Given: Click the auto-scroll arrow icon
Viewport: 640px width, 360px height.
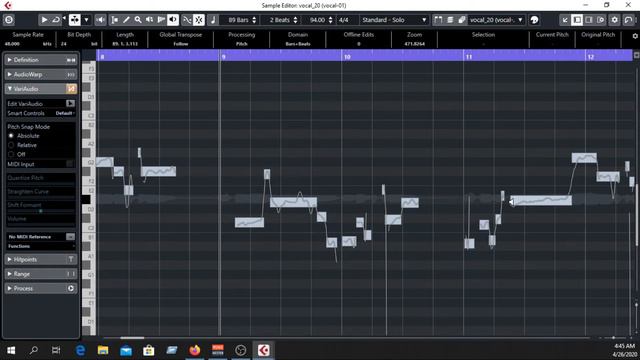Looking at the screenshot, I should [x=565, y=20].
